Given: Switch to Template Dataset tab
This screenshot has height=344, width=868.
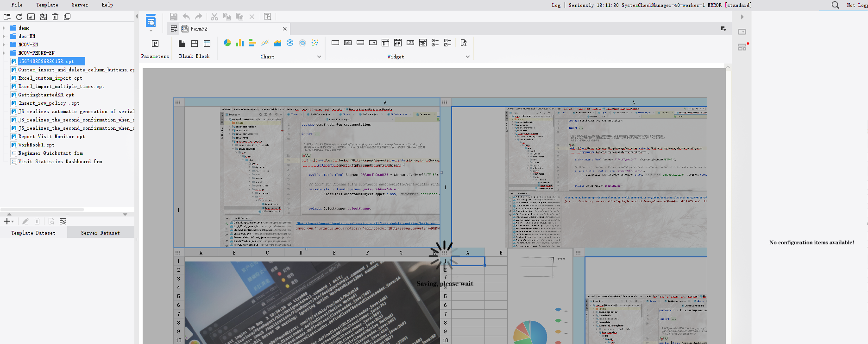Looking at the screenshot, I should [x=33, y=233].
